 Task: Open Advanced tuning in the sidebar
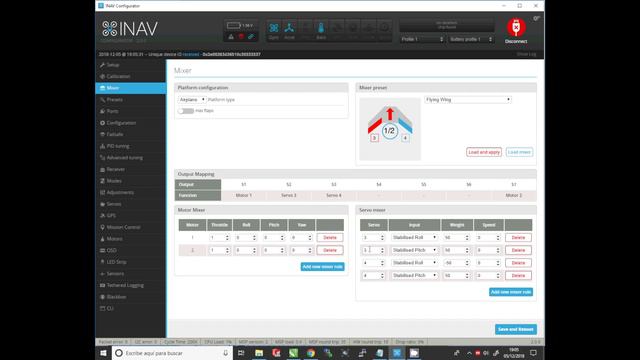click(x=131, y=158)
